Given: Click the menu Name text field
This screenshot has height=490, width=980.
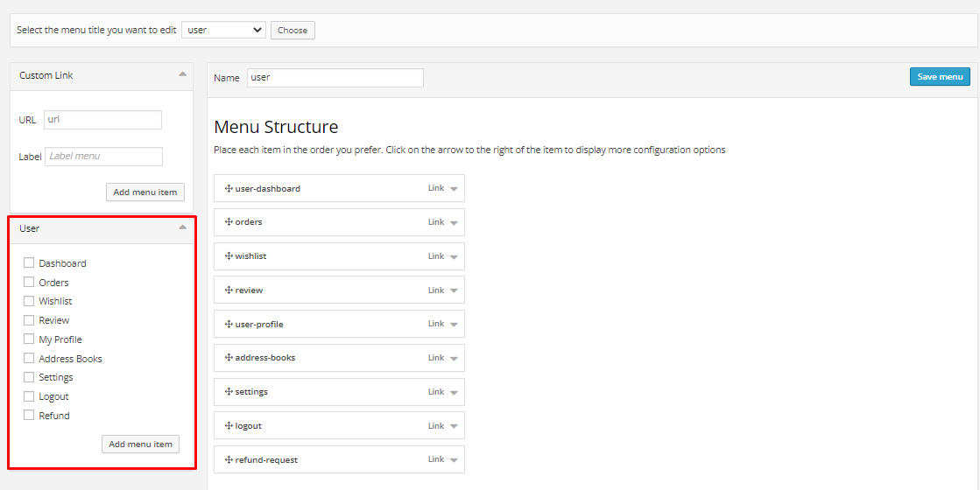Looking at the screenshot, I should [335, 77].
